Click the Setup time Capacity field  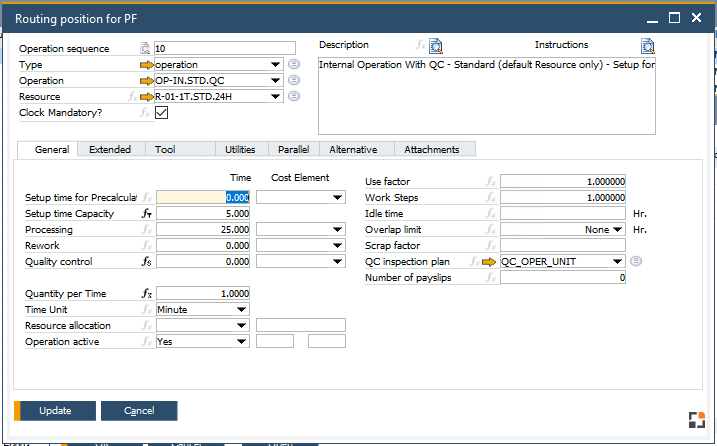[203, 214]
